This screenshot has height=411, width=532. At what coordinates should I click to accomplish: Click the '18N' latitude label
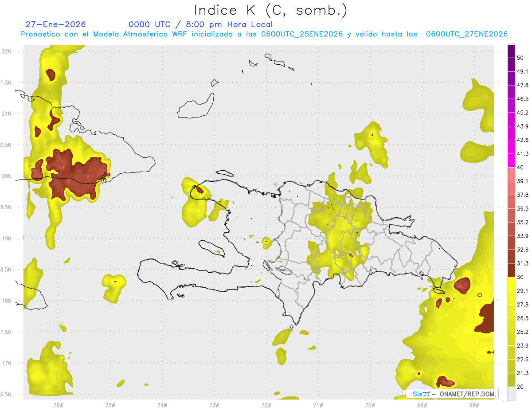tap(7, 301)
